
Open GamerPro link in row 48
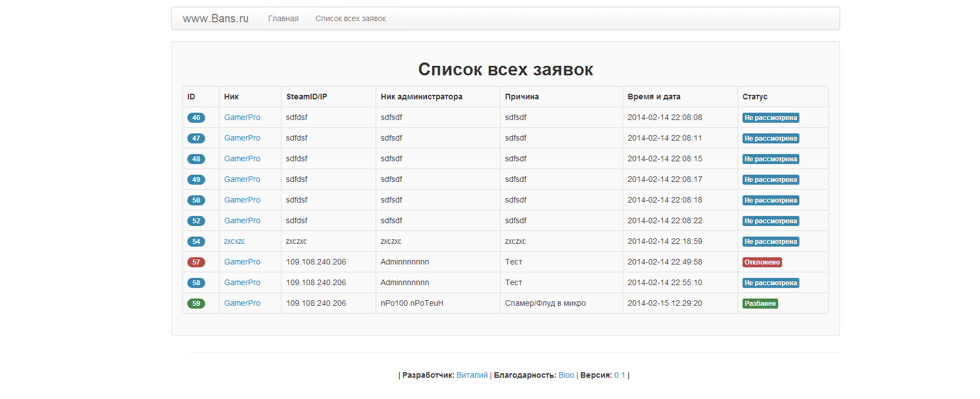(x=242, y=158)
